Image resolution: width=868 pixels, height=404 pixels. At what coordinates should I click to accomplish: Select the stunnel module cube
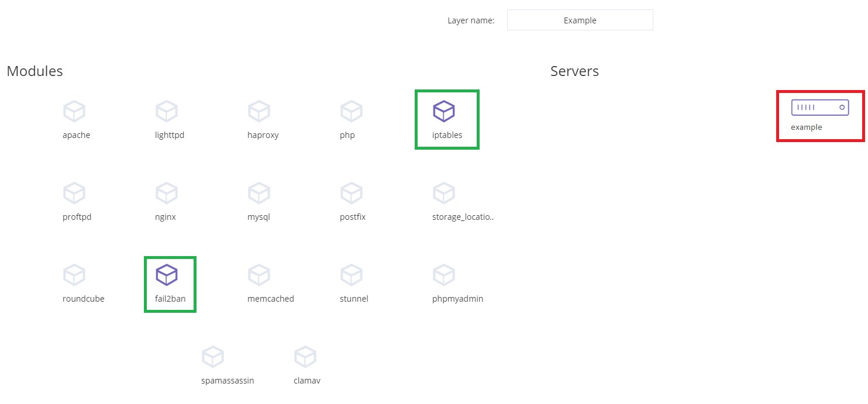pyautogui.click(x=352, y=275)
